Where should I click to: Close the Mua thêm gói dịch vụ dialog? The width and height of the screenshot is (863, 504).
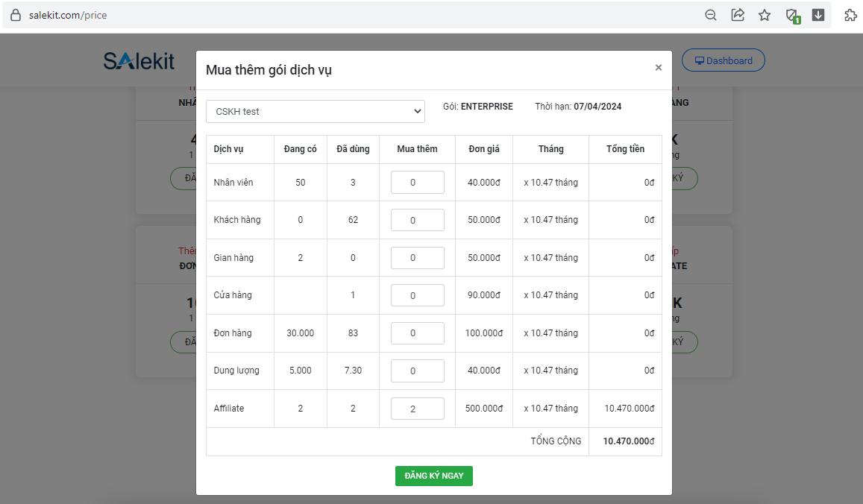(x=658, y=68)
